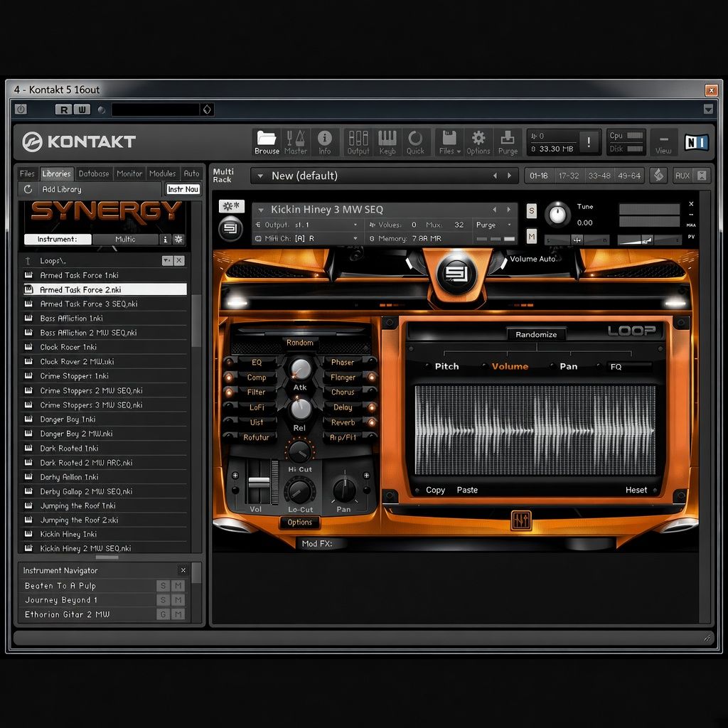The width and height of the screenshot is (728, 728).
Task: Solo the Kickin Hiney instrument
Action: tap(532, 210)
